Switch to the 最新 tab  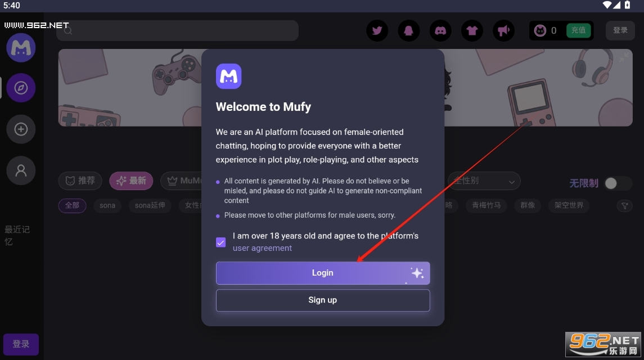point(131,181)
